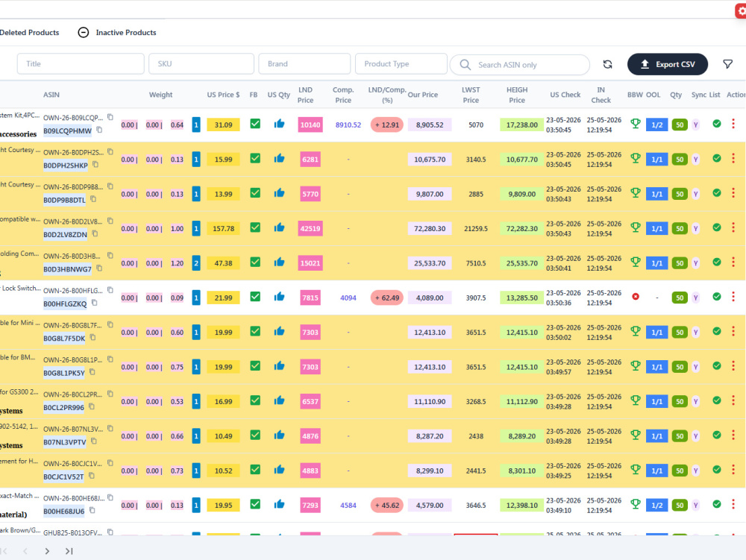Toggle FB checkbox for B0G8L1PK5Y
This screenshot has height=560, width=746.
tap(255, 366)
